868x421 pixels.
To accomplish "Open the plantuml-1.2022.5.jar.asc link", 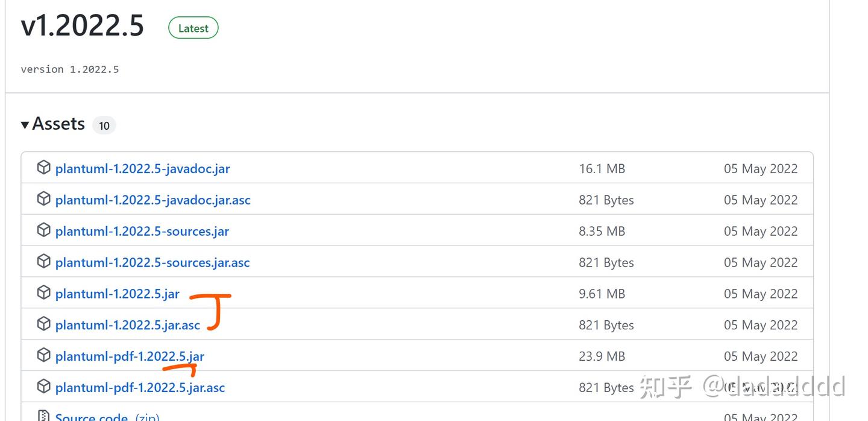I will click(x=127, y=326).
